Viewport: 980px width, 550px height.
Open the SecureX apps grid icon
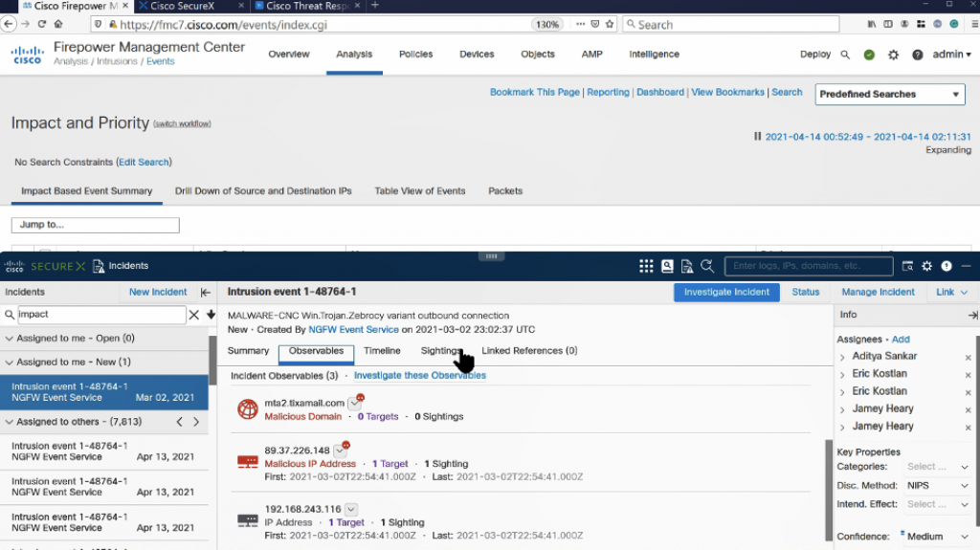tap(646, 266)
